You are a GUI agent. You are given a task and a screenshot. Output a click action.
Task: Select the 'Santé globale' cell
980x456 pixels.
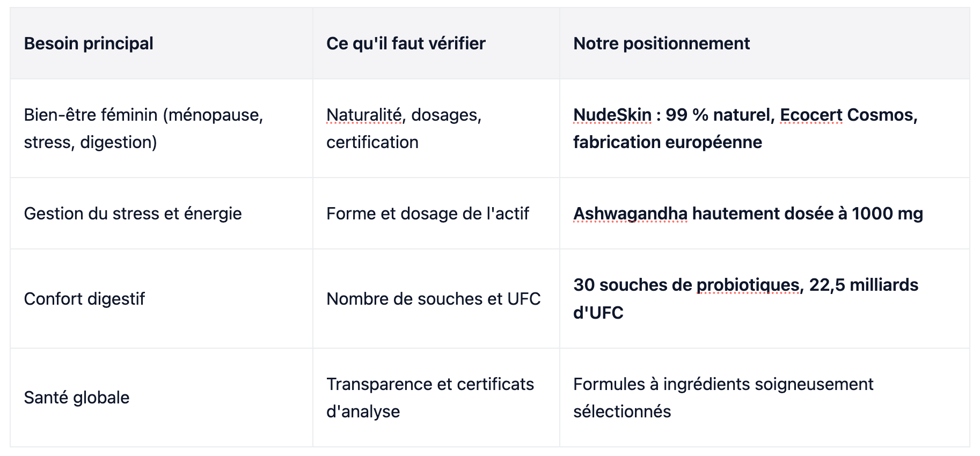tap(161, 398)
